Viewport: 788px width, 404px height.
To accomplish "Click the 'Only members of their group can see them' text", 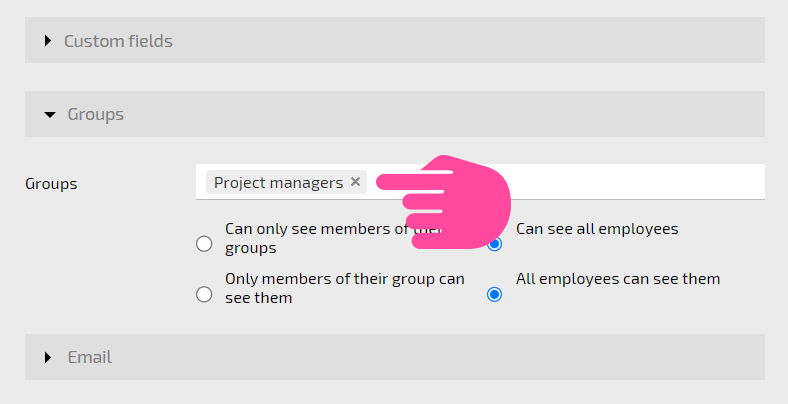I will (345, 288).
